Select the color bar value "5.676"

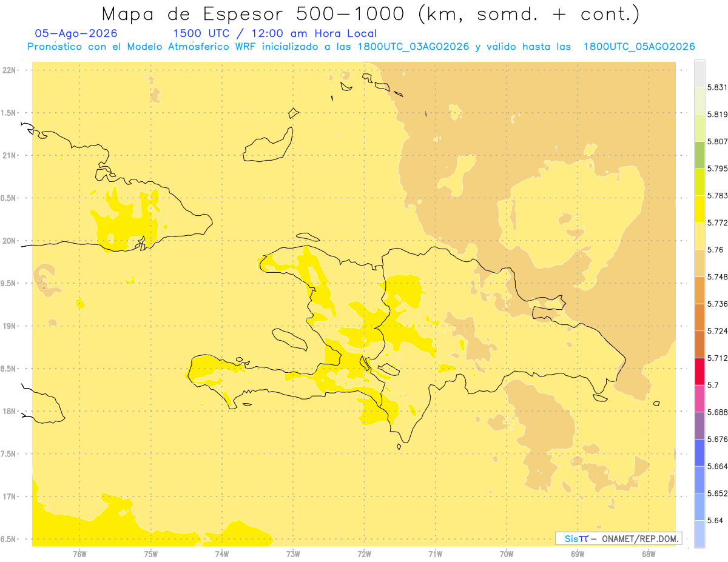[717, 440]
